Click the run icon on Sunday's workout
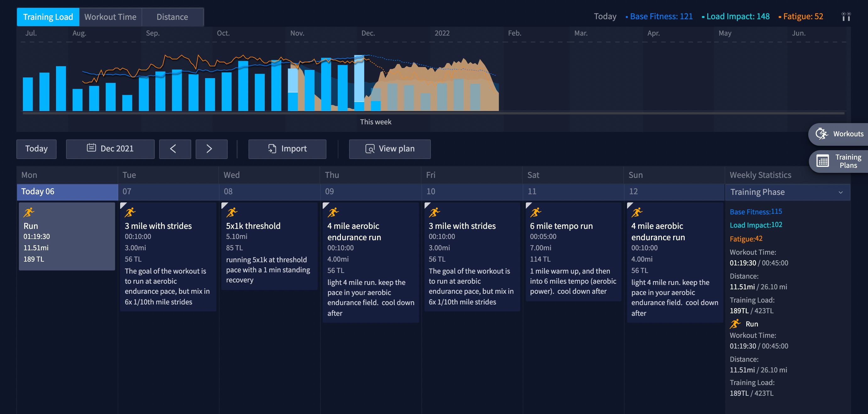The width and height of the screenshot is (868, 414). tap(637, 212)
